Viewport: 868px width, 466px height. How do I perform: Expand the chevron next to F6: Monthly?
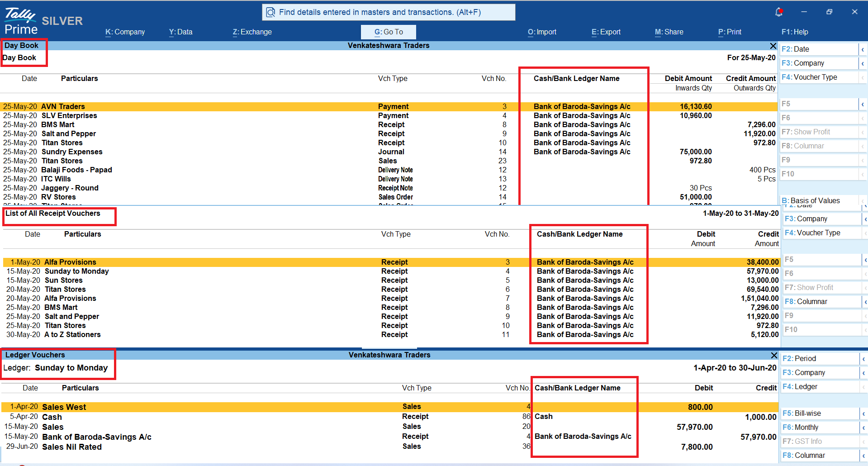click(864, 428)
